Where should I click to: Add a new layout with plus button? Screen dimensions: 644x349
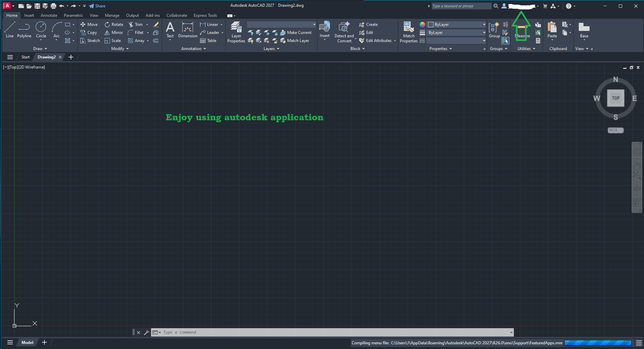[x=44, y=343]
